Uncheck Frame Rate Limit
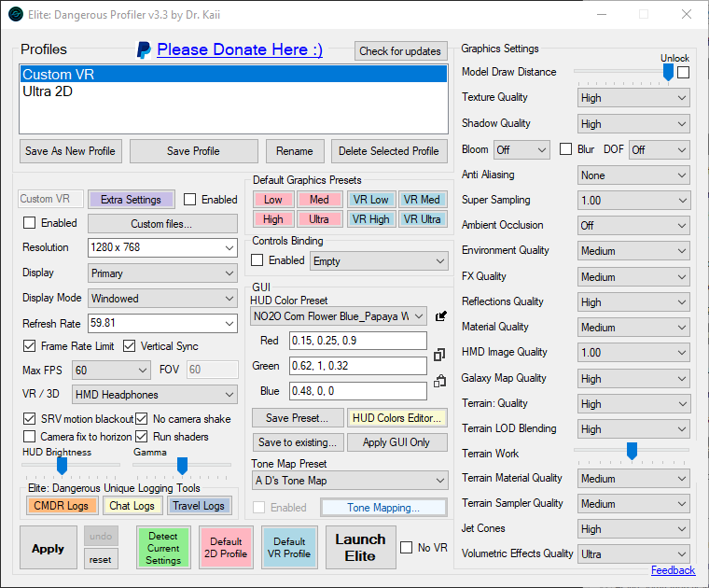This screenshot has height=588, width=709. click(x=30, y=346)
